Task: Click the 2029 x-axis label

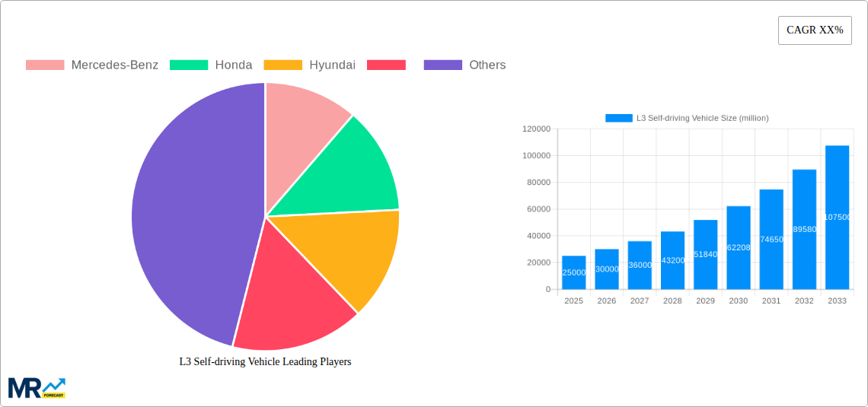Action: point(705,300)
